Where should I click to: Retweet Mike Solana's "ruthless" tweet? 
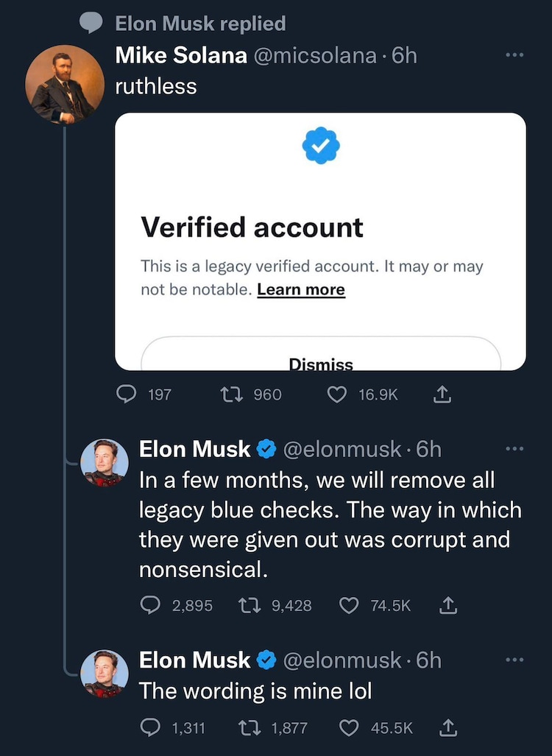click(232, 395)
